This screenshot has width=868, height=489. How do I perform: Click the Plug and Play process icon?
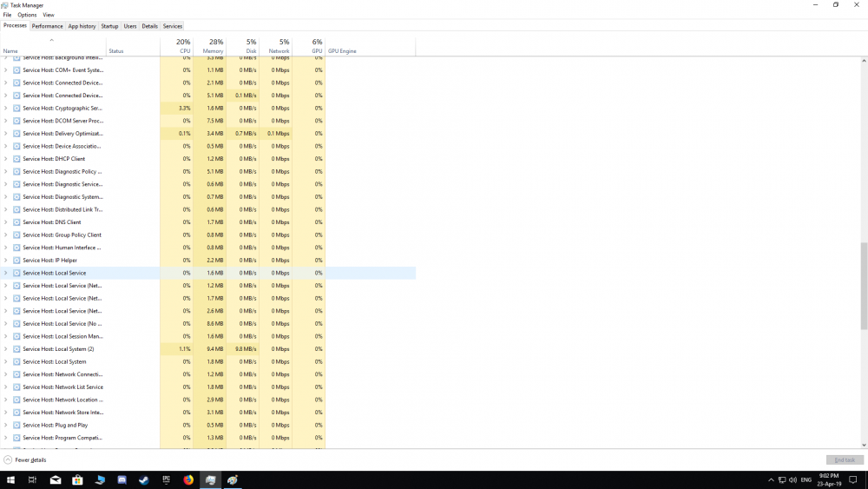pyautogui.click(x=16, y=426)
